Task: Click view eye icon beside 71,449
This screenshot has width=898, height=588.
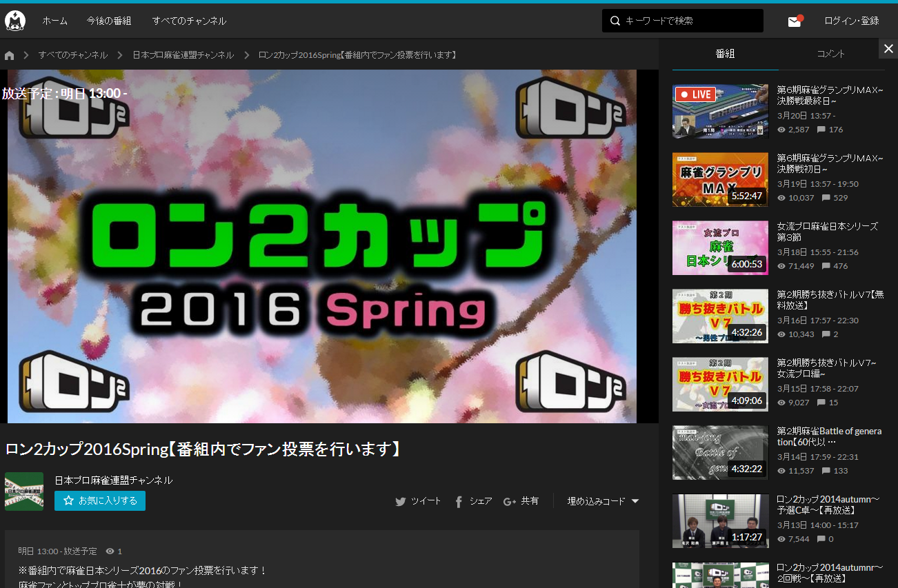Action: [x=781, y=266]
